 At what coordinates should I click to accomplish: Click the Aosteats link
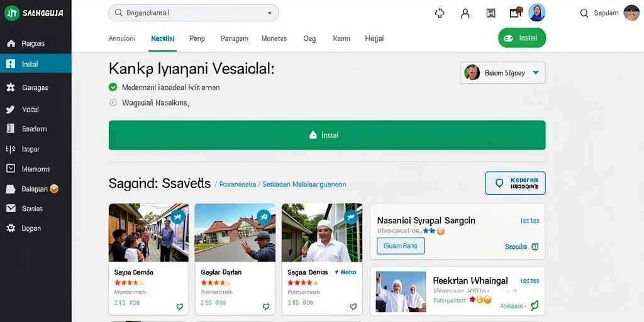click(x=511, y=306)
